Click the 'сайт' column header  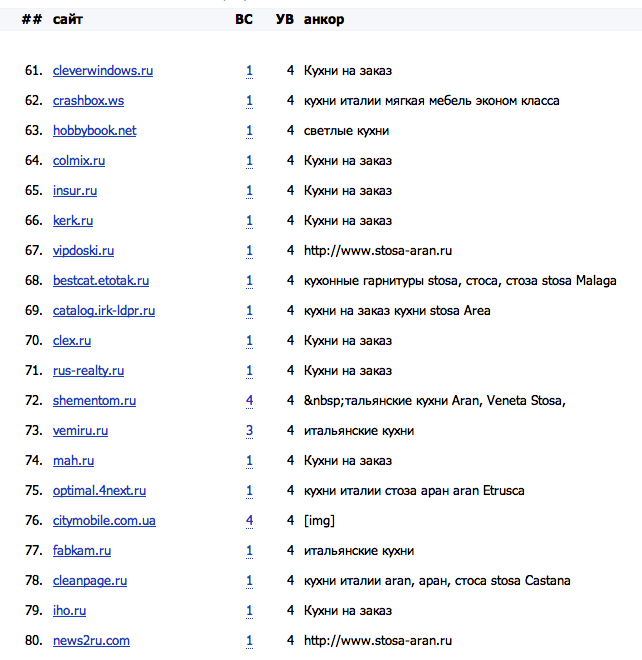pos(68,20)
